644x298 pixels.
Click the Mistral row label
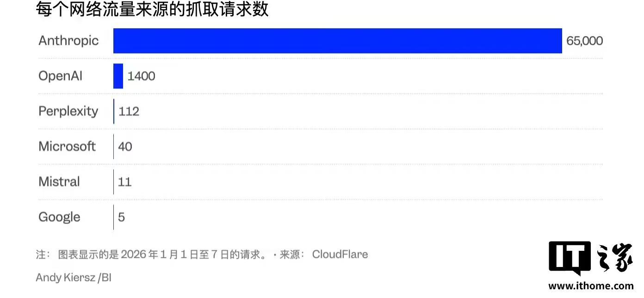click(x=59, y=181)
